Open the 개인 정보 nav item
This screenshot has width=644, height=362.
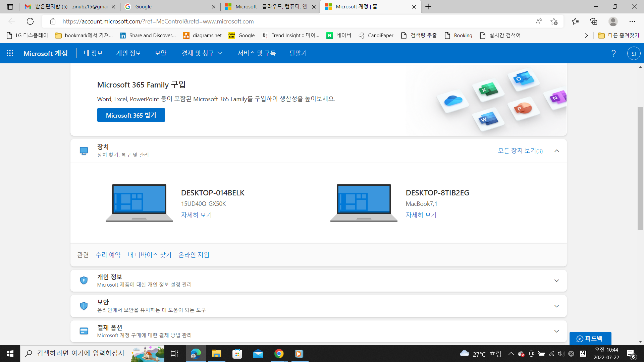point(129,53)
